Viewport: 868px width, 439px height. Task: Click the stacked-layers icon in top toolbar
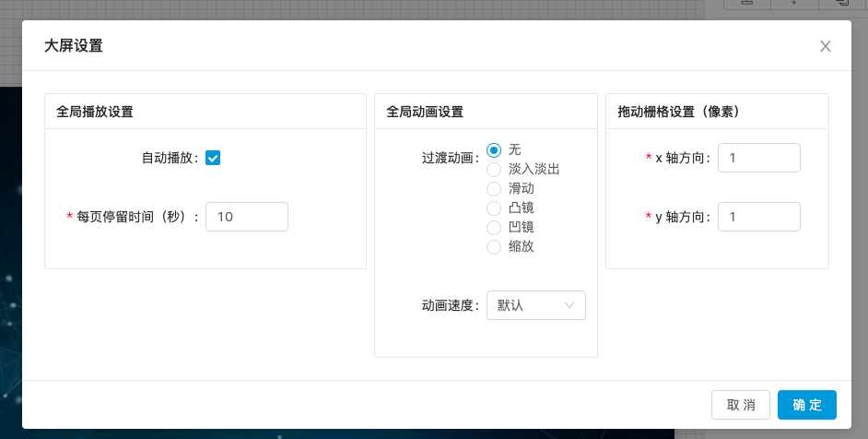[x=840, y=4]
